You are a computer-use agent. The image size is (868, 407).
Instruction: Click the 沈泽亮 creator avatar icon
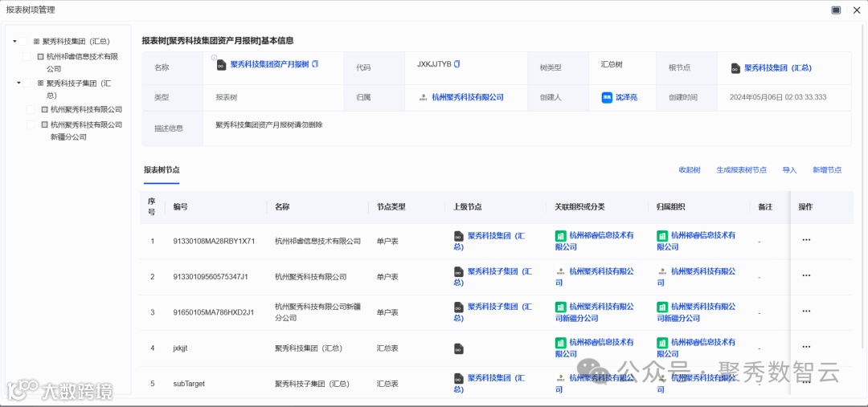[x=607, y=97]
